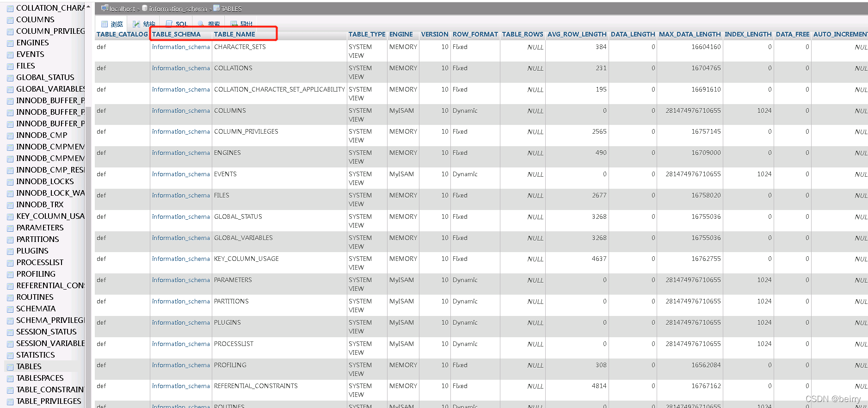This screenshot has width=868, height=408.
Task: Click the REFERENTIAL_CONSTRAINTS table name cell
Action: click(x=256, y=386)
